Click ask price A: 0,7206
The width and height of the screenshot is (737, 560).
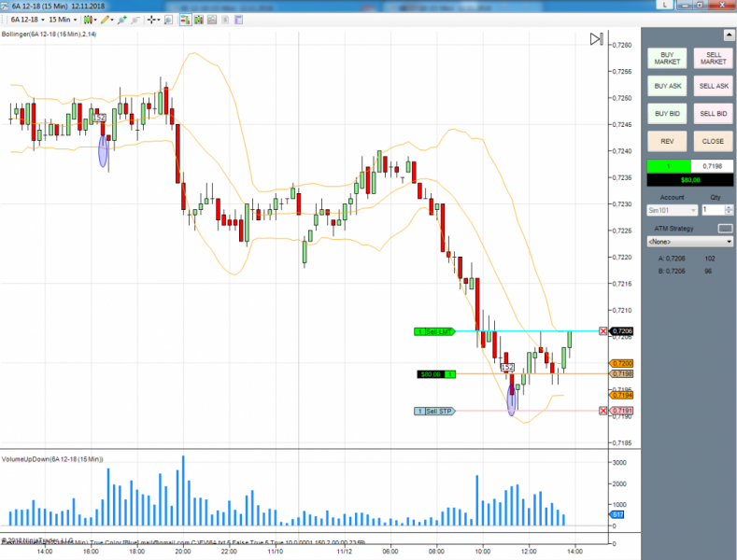pyautogui.click(x=672, y=259)
